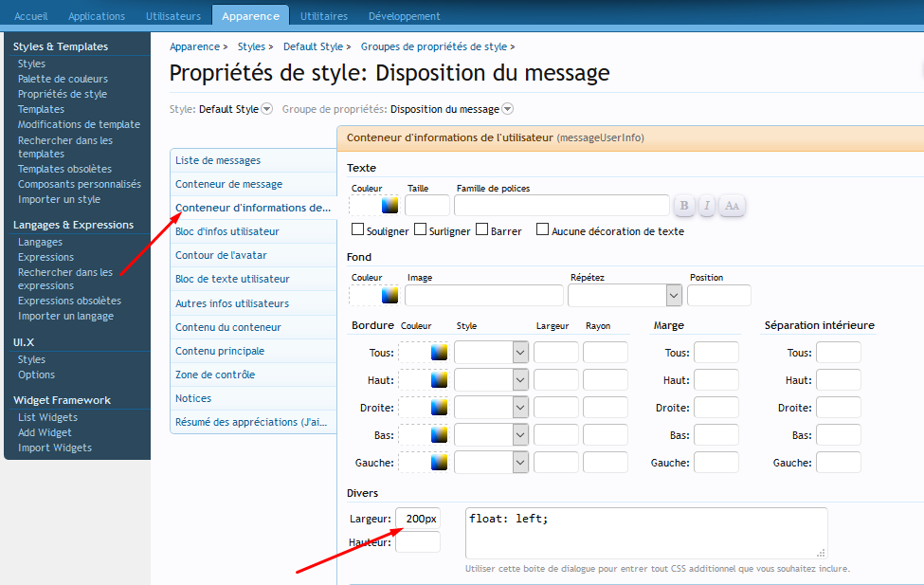Open the background color picker icon
924x585 pixels.
coord(390,295)
